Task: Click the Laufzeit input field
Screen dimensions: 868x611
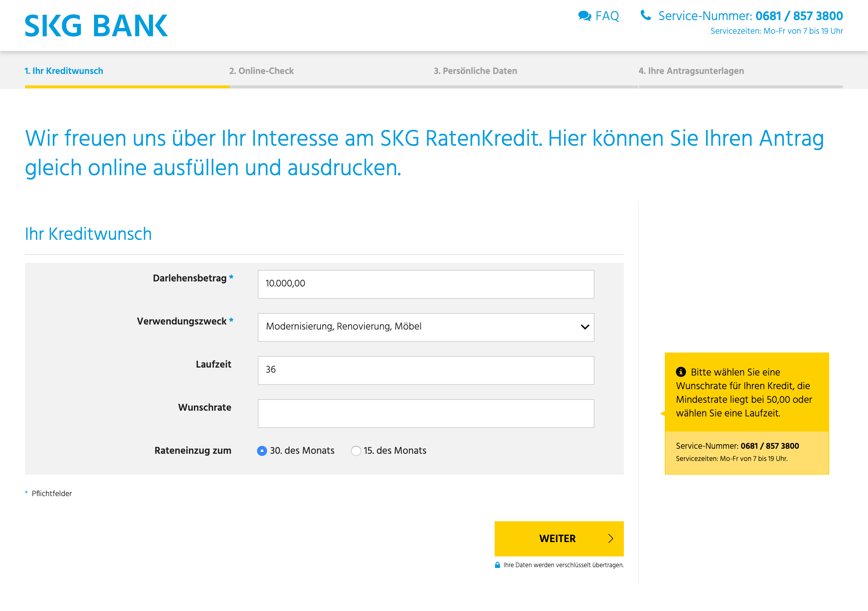Action: pyautogui.click(x=426, y=370)
